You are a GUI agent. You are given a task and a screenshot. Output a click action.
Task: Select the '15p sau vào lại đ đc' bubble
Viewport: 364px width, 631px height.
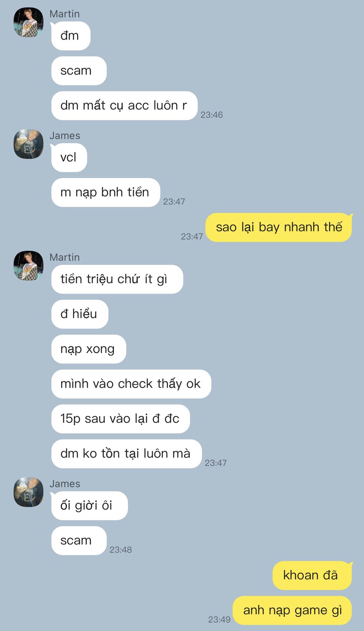click(121, 418)
